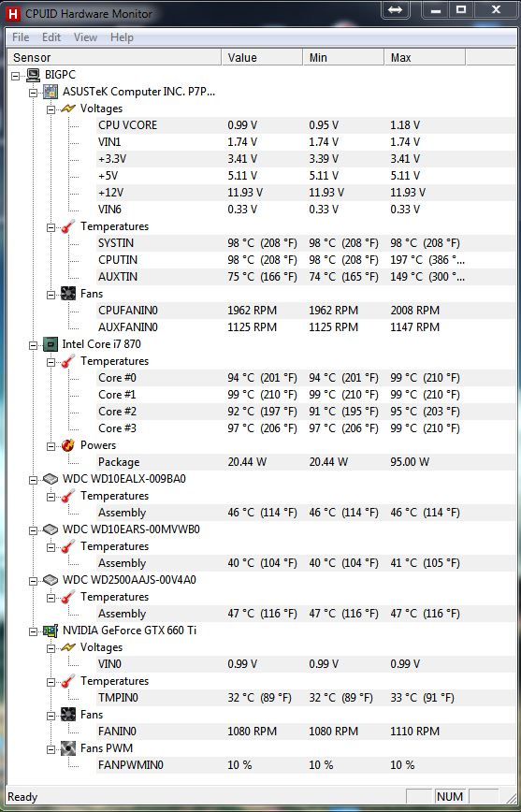Viewport: 521px width, 812px height.
Task: Click the ASUSTeK motherboard icon
Action: (x=51, y=93)
